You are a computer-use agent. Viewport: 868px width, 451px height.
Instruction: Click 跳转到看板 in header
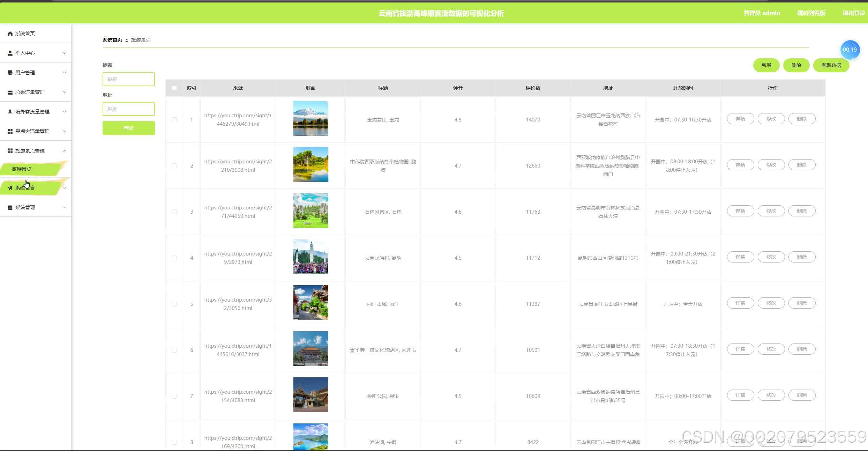[811, 13]
